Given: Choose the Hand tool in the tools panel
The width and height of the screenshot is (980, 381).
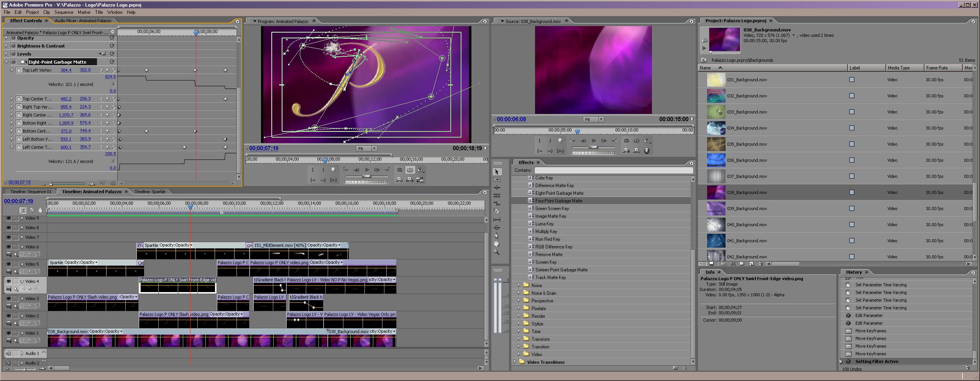Looking at the screenshot, I should pos(497,244).
